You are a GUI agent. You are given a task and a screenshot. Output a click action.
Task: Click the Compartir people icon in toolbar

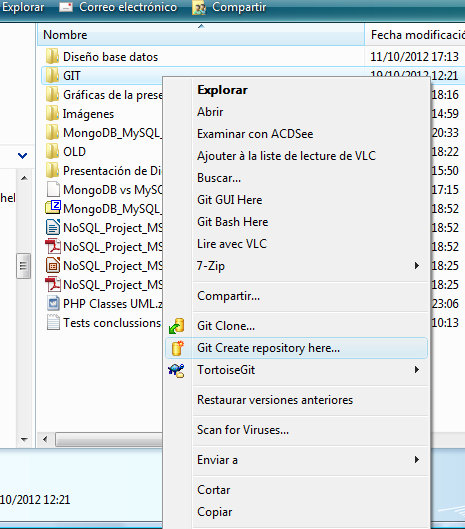pyautogui.click(x=199, y=7)
